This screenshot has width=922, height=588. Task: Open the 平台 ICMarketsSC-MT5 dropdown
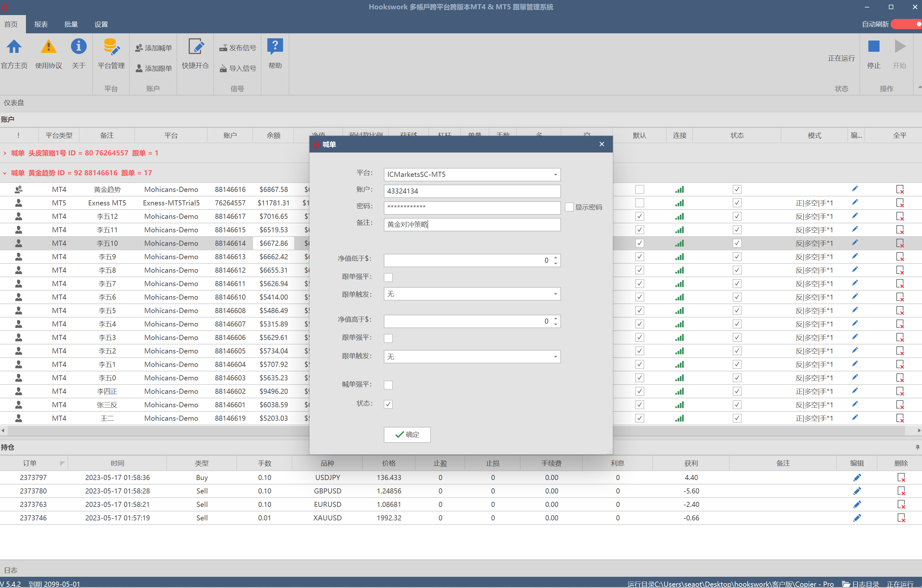tap(555, 175)
